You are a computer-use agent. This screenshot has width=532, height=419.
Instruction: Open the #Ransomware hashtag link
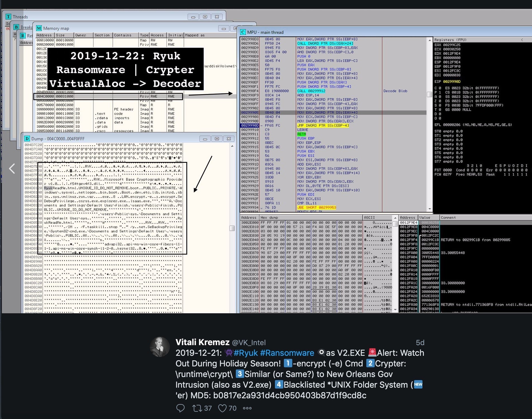[287, 353]
